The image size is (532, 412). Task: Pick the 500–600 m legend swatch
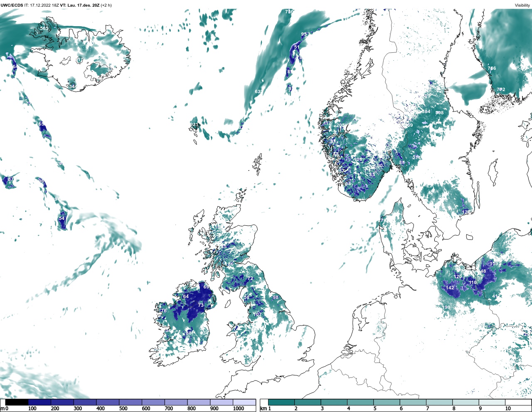(131, 402)
